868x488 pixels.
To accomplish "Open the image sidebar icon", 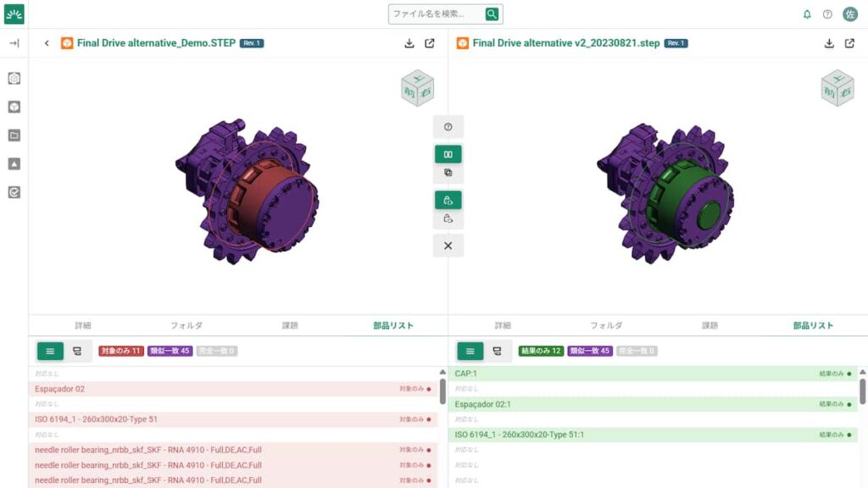I will pos(14,164).
